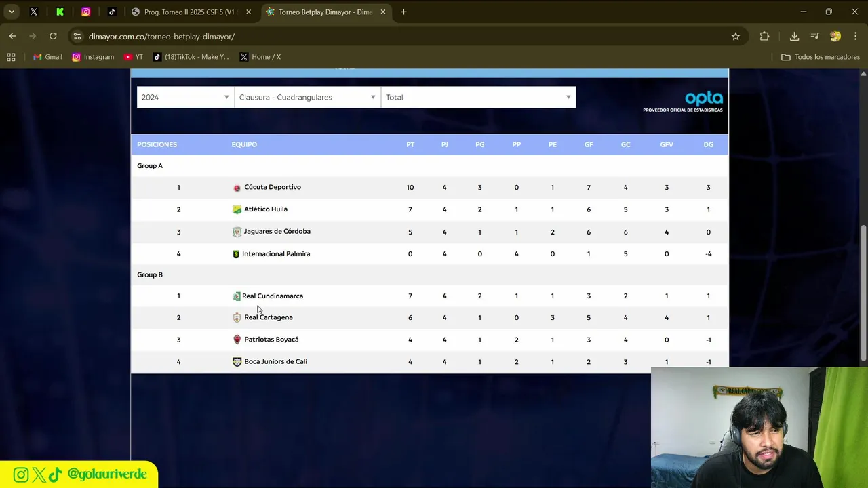The height and width of the screenshot is (488, 868).
Task: Click the Atlético Huila crest
Action: click(237, 209)
